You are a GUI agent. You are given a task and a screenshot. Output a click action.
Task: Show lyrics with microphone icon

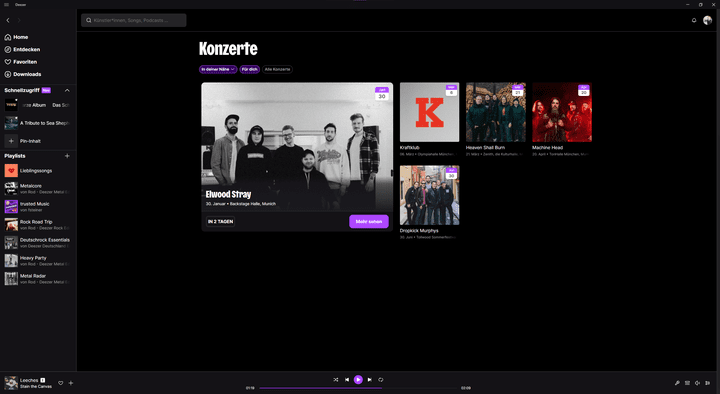[677, 383]
